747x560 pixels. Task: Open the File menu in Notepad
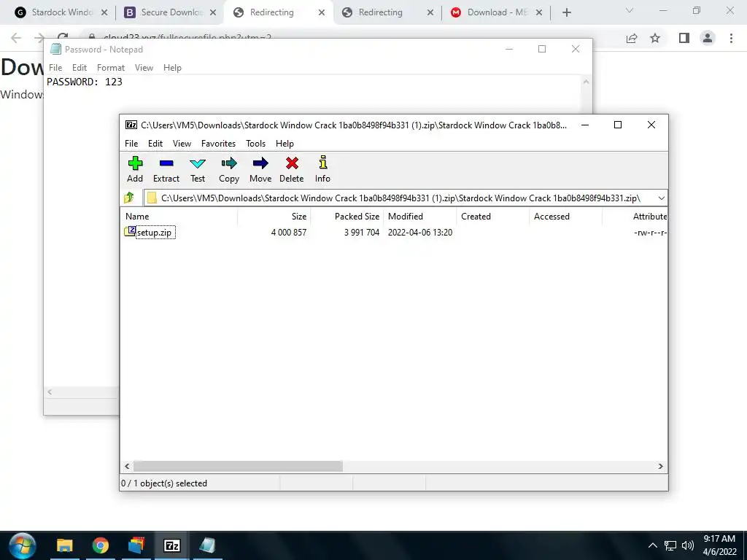(55, 68)
